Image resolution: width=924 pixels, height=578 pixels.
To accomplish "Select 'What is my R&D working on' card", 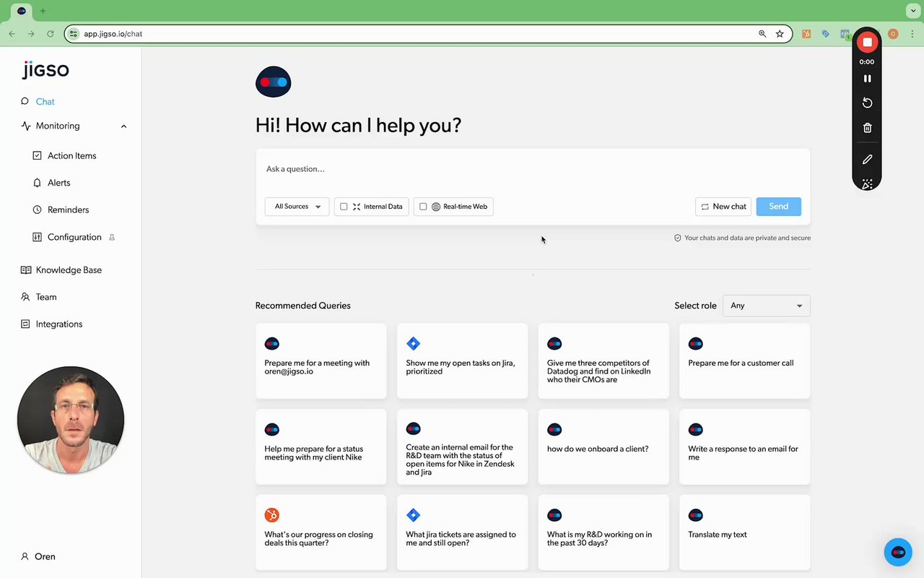I will coord(603,532).
